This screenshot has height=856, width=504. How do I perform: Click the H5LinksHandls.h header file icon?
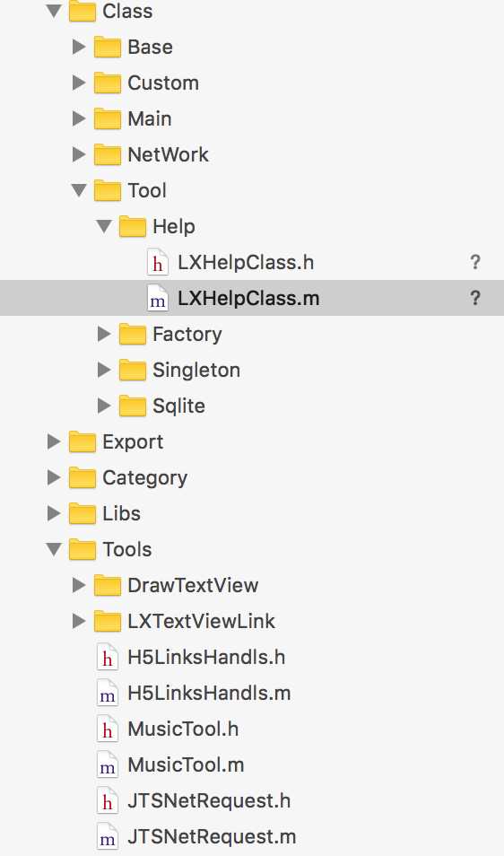pyautogui.click(x=108, y=658)
